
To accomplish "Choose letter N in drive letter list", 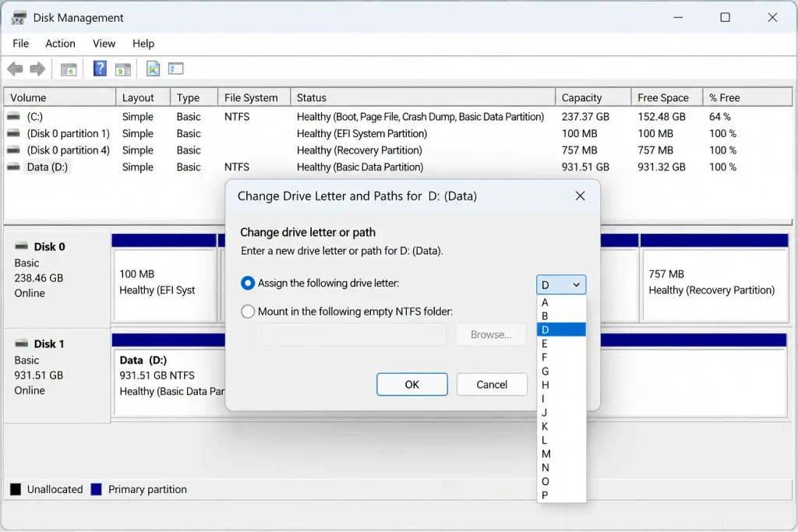I will click(x=561, y=467).
